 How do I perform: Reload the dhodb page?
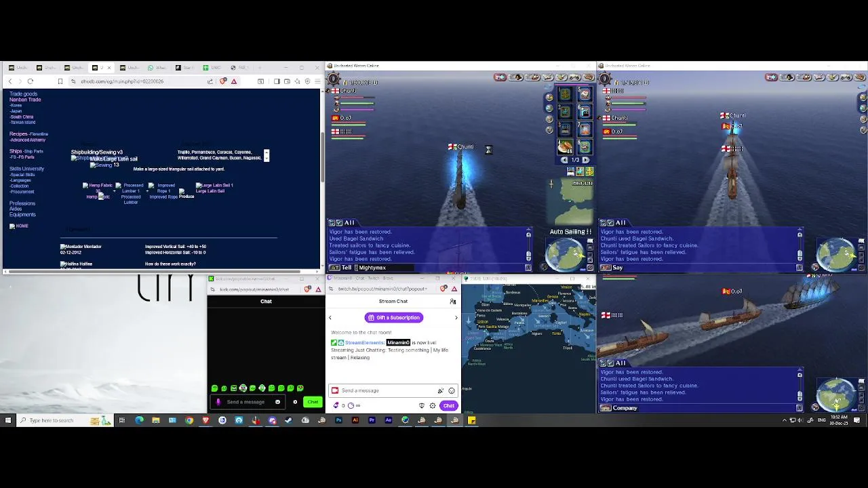point(31,81)
